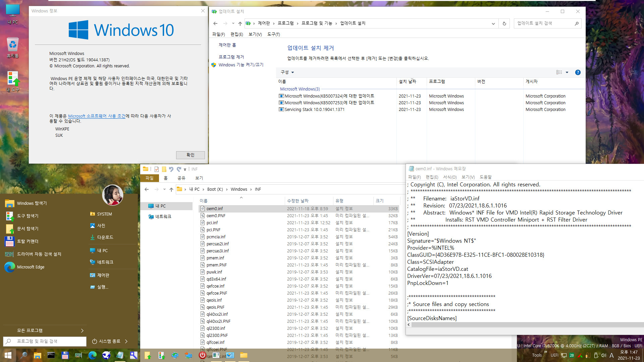The image size is (644, 362).
Task: Open the 구성 dropdown in update window
Action: [287, 72]
